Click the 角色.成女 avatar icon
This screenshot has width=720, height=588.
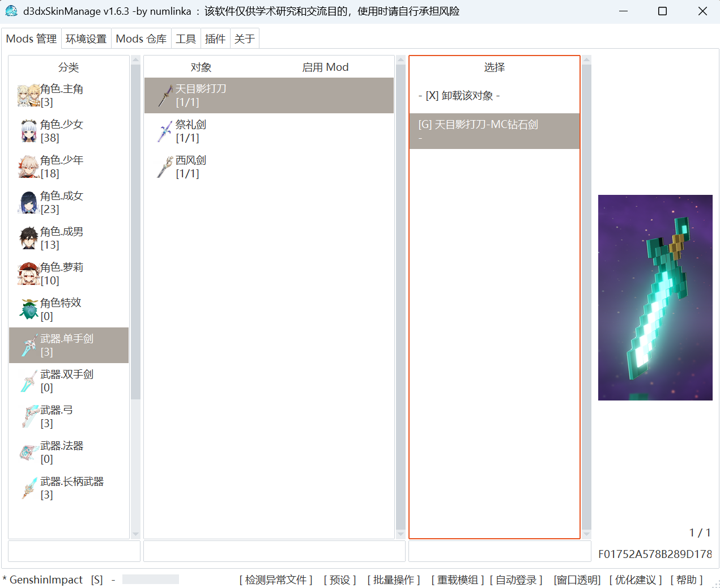click(28, 203)
